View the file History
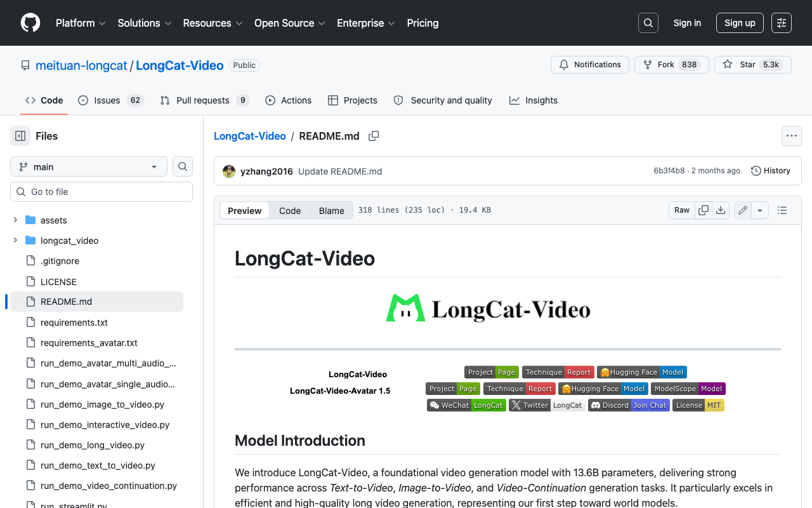The image size is (812, 508). click(771, 171)
